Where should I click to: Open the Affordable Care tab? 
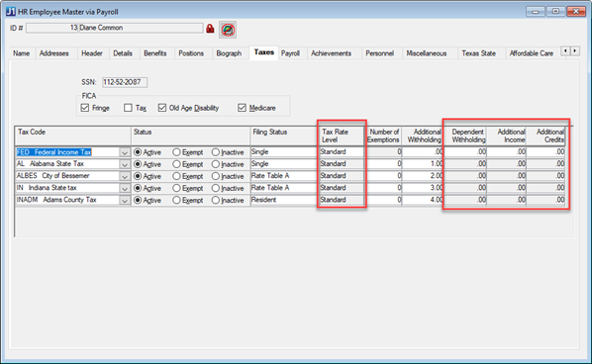coord(532,53)
